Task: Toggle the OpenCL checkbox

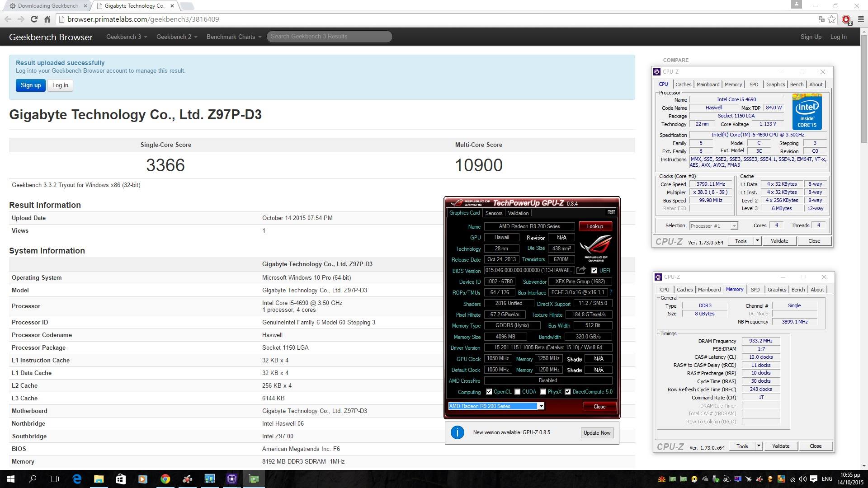Action: pyautogui.click(x=489, y=392)
